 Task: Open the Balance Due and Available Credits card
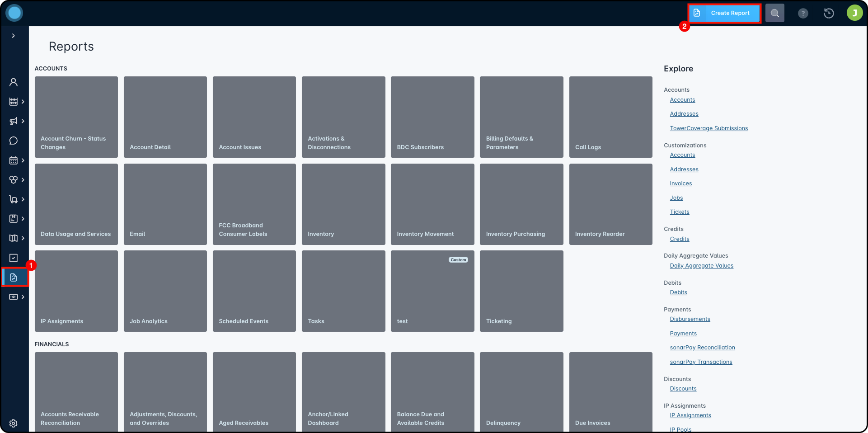point(432,392)
